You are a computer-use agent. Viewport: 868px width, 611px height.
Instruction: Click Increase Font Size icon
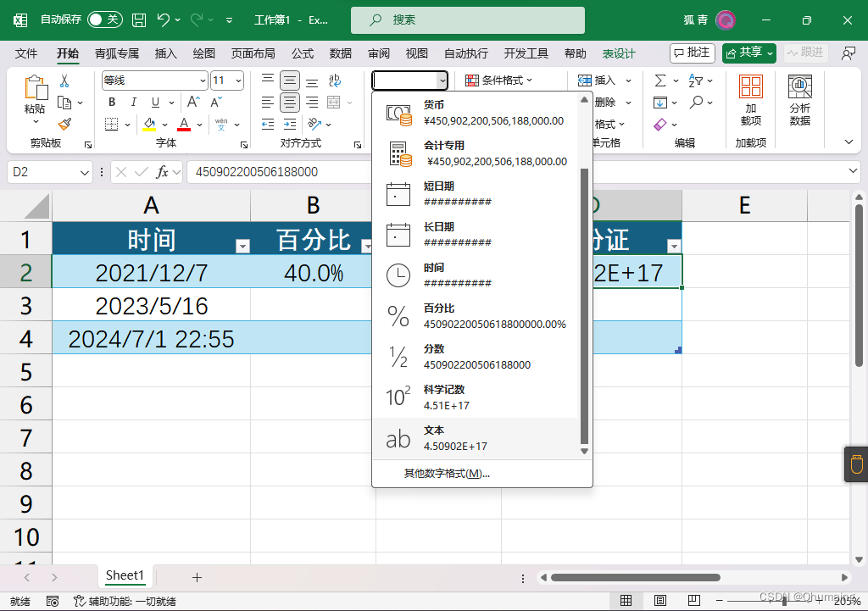(193, 102)
